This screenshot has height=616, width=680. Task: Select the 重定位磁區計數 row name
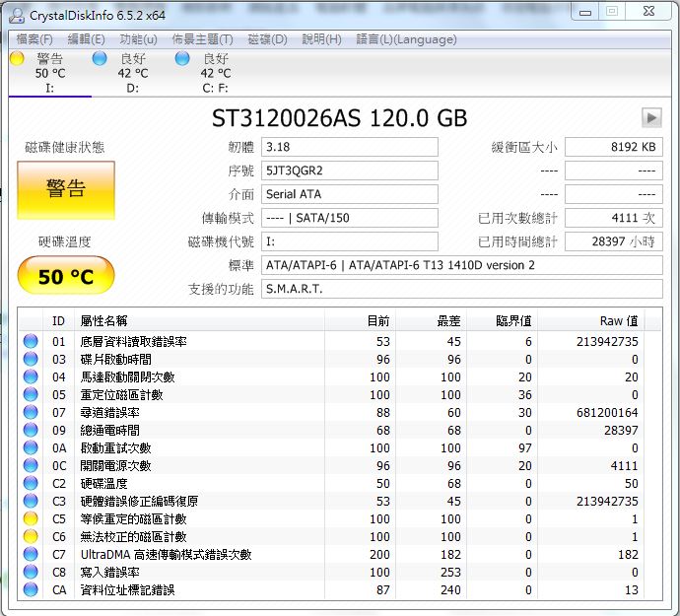click(122, 395)
